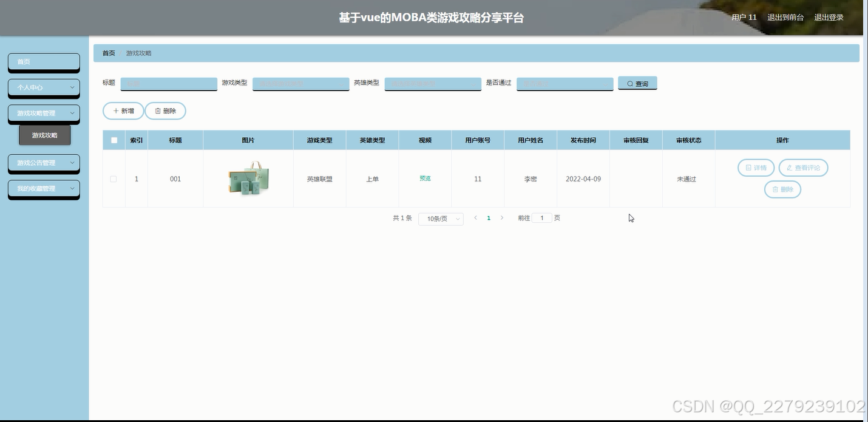This screenshot has width=868, height=422.
Task: Select 首页 in the left sidebar
Action: click(44, 61)
